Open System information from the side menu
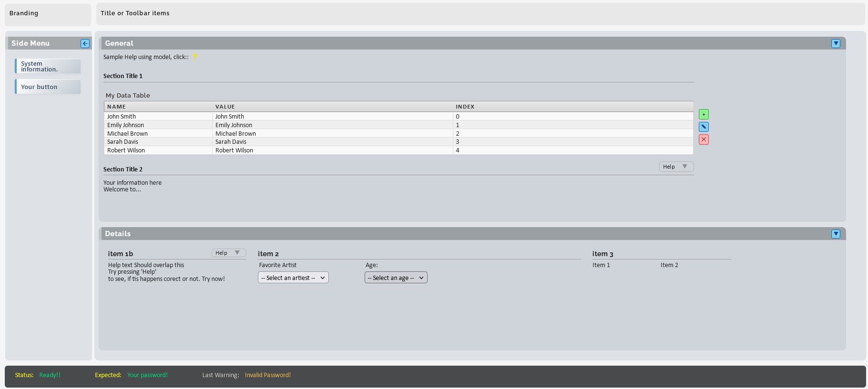The height and width of the screenshot is (389, 868). [x=48, y=67]
